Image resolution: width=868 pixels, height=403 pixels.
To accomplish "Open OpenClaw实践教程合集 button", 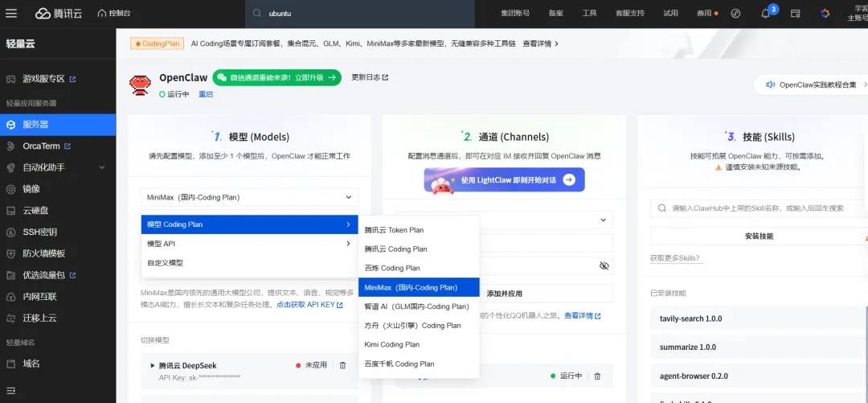I will (x=811, y=84).
